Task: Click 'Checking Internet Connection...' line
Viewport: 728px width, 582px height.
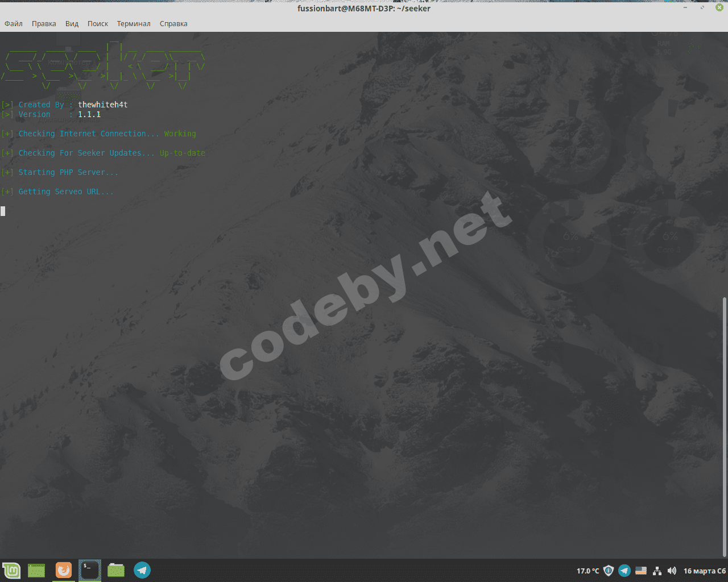Action: point(89,134)
